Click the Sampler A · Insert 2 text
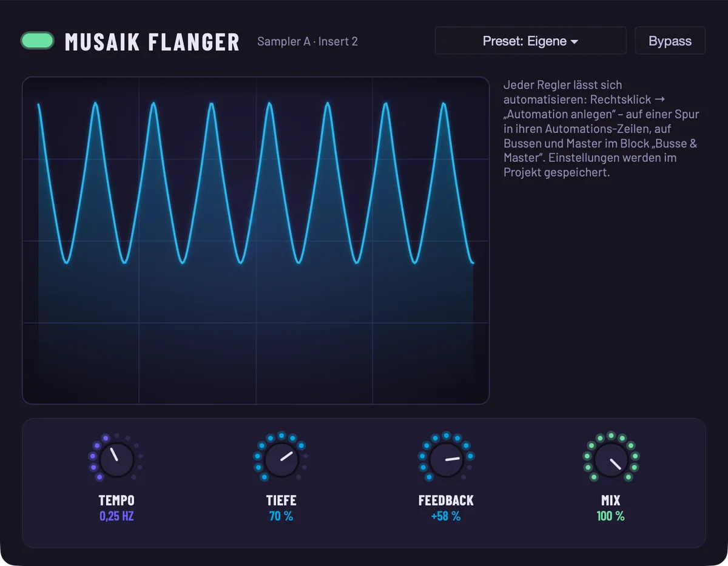Screen dimensions: 728x566 (x=308, y=41)
